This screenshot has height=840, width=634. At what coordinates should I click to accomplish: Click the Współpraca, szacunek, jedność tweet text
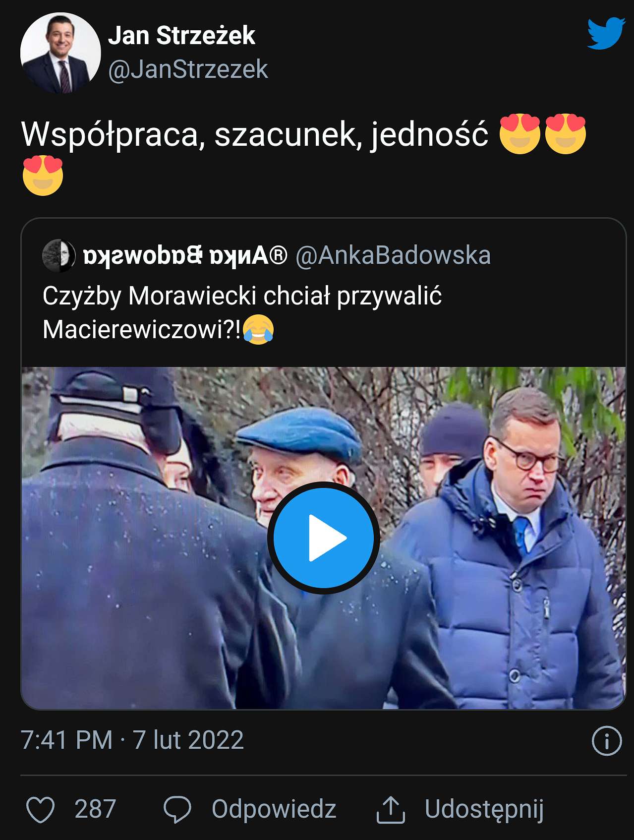255,134
